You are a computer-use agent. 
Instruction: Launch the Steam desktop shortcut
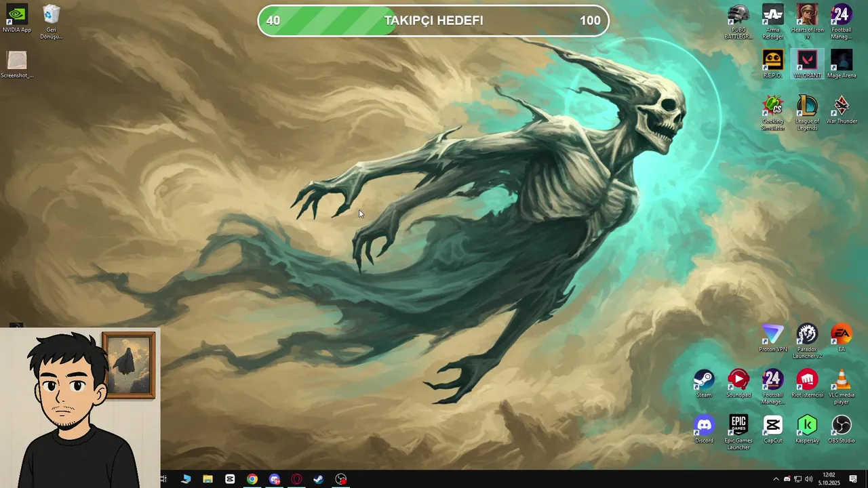point(704,384)
